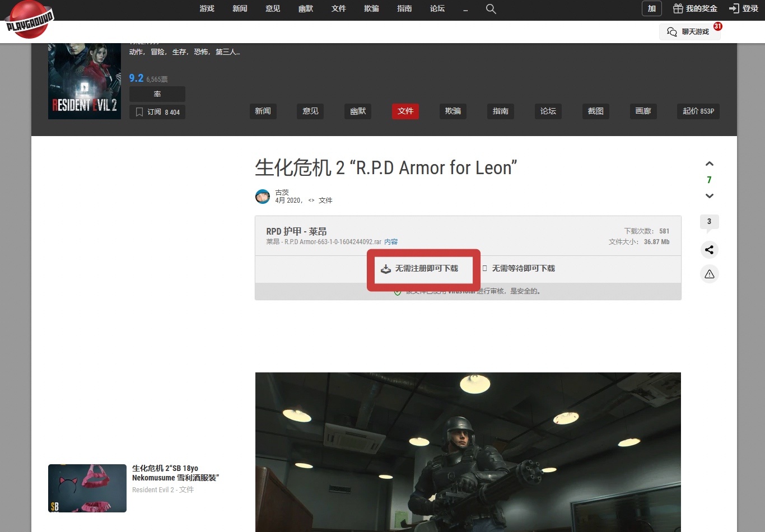Click author name 古茨
Viewport: 765px width, 532px height.
click(282, 192)
